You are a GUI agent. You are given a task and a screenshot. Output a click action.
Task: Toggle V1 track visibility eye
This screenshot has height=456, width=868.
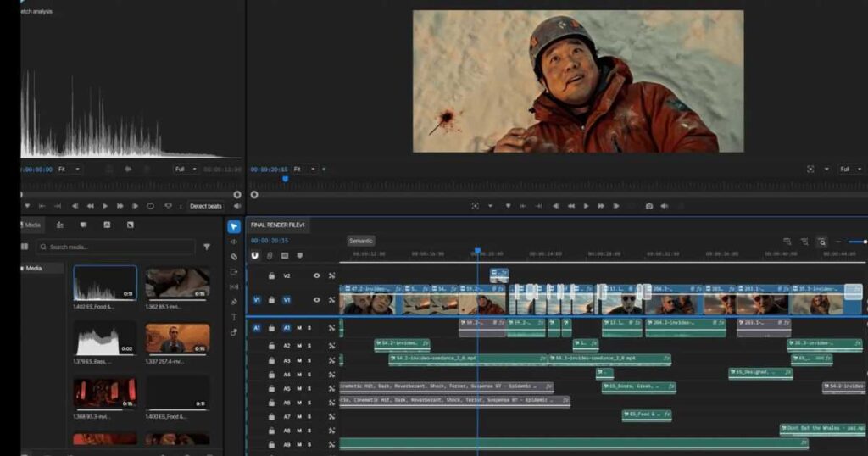[317, 300]
